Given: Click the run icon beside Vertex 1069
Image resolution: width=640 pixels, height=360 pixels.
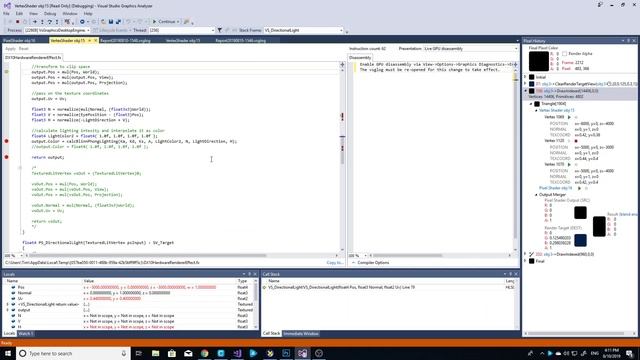Looking at the screenshot, I should click(x=569, y=117).
